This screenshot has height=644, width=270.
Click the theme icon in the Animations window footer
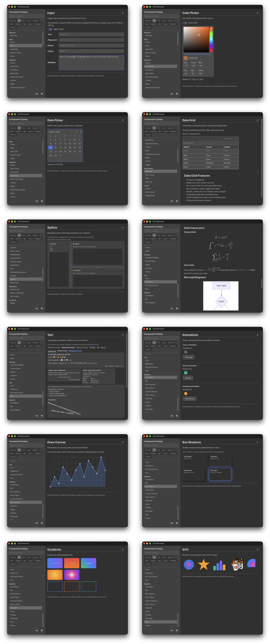tap(177, 416)
